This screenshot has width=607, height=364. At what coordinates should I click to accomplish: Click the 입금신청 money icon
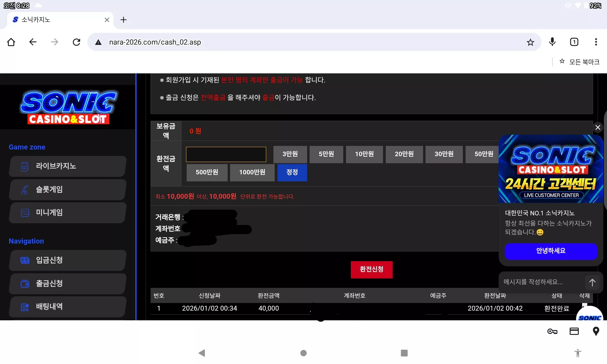[x=25, y=260]
